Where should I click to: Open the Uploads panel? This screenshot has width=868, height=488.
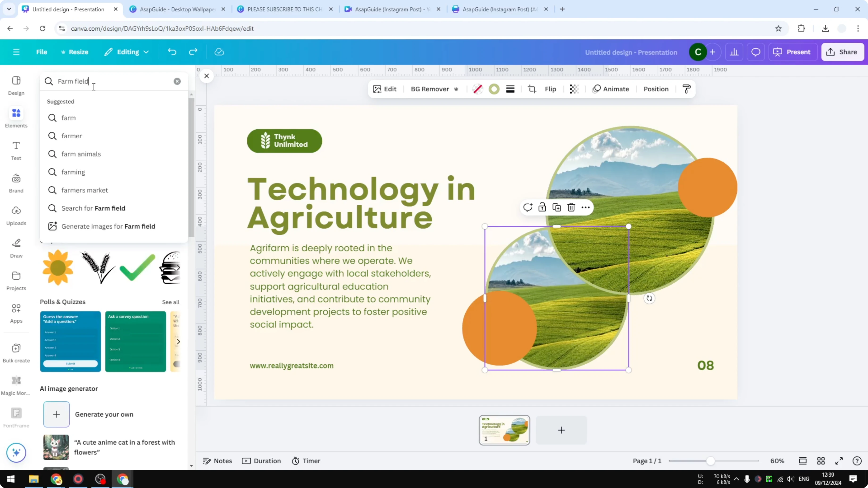point(16,215)
